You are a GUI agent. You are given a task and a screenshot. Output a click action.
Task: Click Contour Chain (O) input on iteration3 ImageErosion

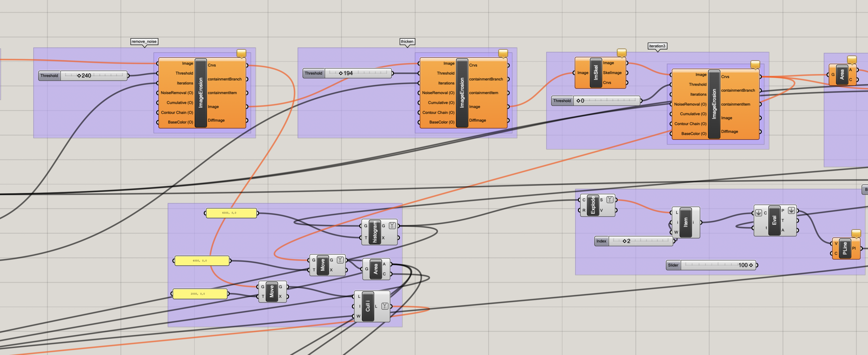[x=690, y=124]
